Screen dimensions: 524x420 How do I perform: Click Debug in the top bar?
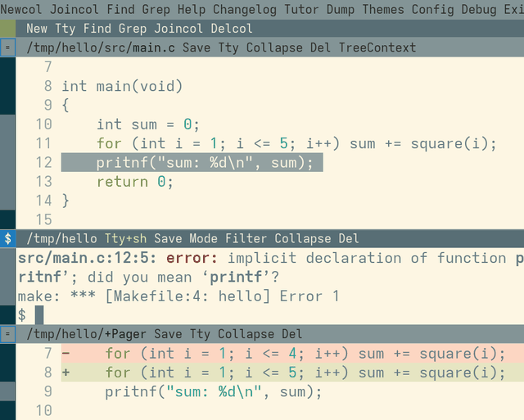(x=479, y=9)
